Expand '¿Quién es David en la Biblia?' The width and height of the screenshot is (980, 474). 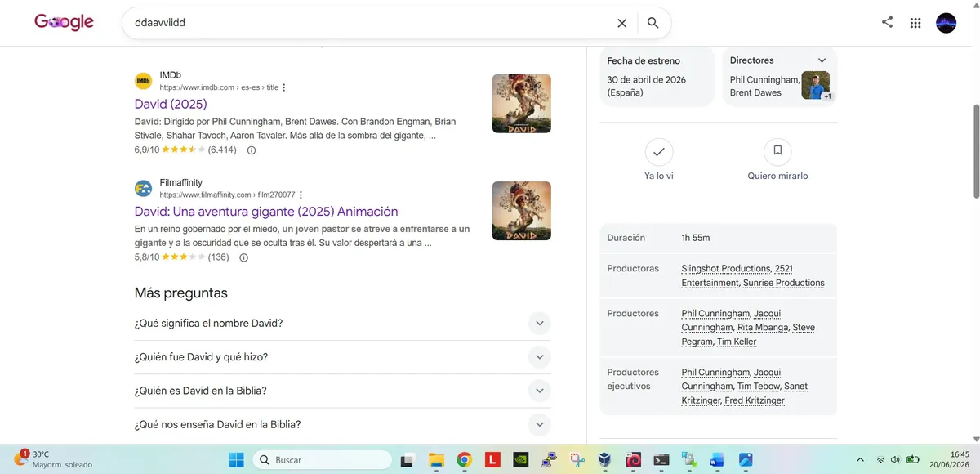pos(343,391)
